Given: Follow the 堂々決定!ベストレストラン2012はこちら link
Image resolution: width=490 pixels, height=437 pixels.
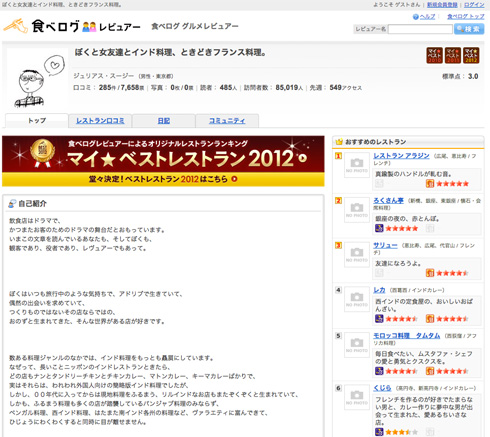Looking at the screenshot, I should click(x=163, y=179).
